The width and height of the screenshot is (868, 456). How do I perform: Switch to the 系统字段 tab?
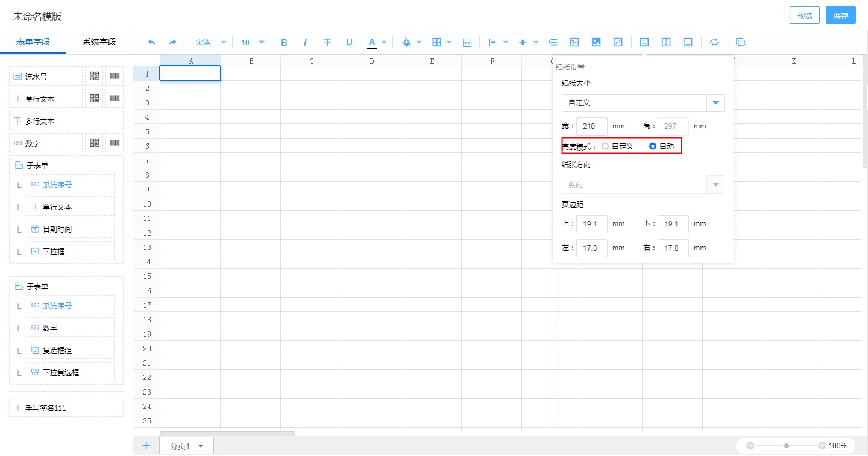(x=99, y=42)
